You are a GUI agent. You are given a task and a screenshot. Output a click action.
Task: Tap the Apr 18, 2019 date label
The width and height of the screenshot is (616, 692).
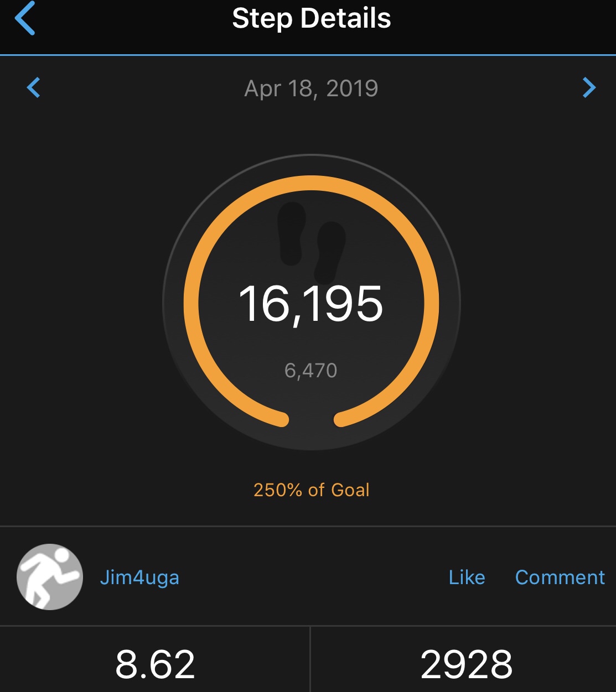pyautogui.click(x=311, y=89)
